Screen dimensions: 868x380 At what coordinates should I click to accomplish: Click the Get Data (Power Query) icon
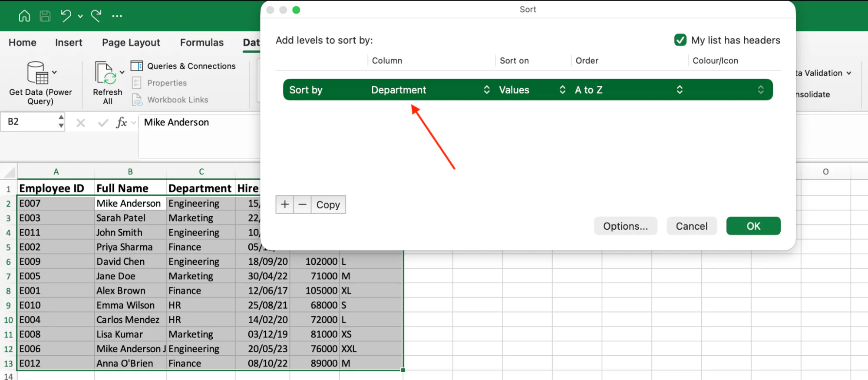(x=37, y=73)
